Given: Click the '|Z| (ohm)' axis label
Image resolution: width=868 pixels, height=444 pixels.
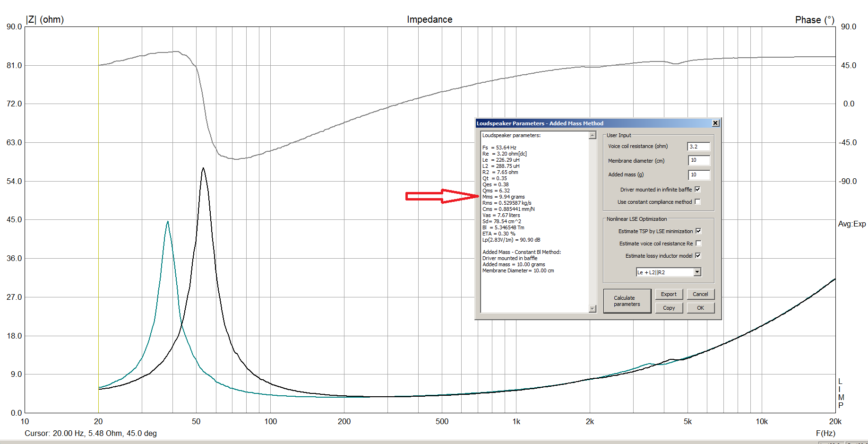Looking at the screenshot, I should coord(45,19).
